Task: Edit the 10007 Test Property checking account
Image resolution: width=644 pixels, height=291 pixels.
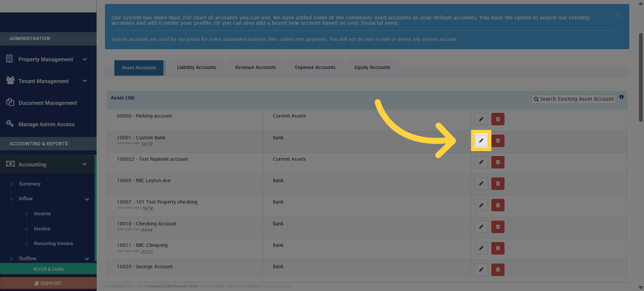Action: (x=481, y=205)
